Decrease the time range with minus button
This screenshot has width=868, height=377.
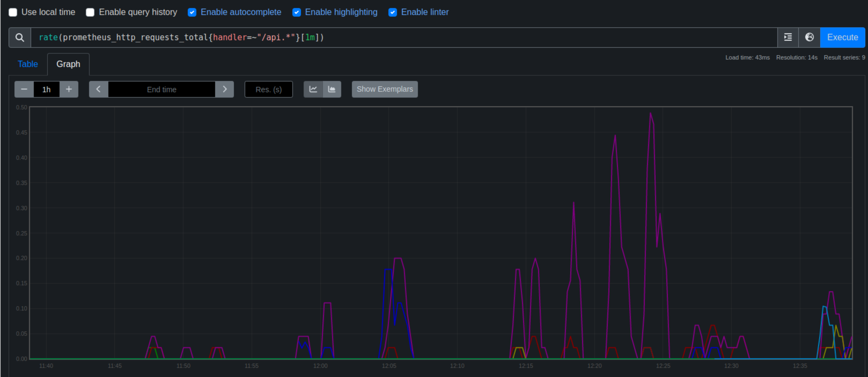click(x=24, y=89)
